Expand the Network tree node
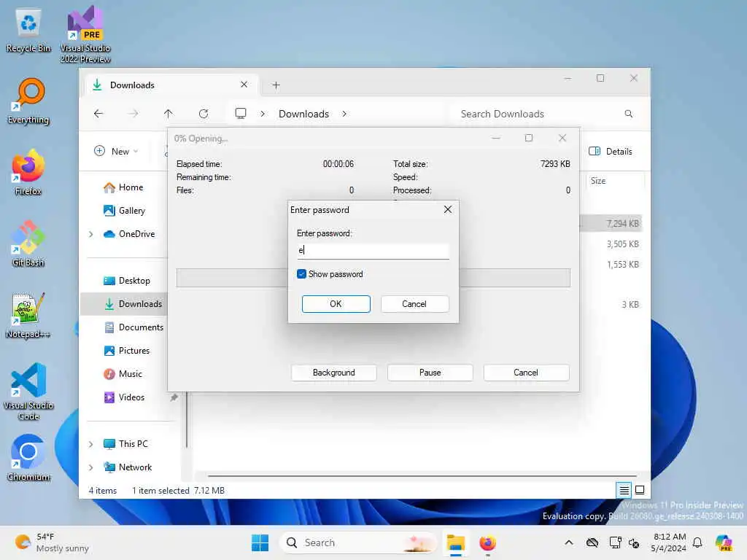747x560 pixels. [x=91, y=467]
